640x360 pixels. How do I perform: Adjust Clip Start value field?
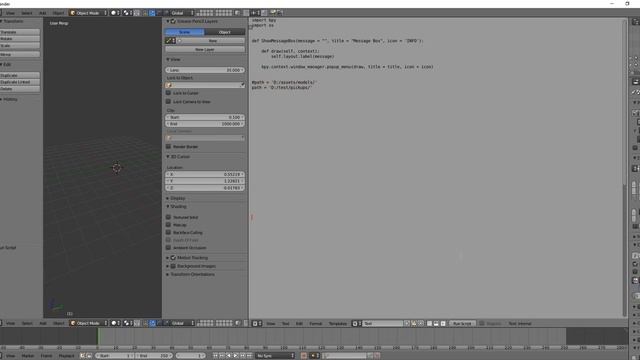coord(205,117)
